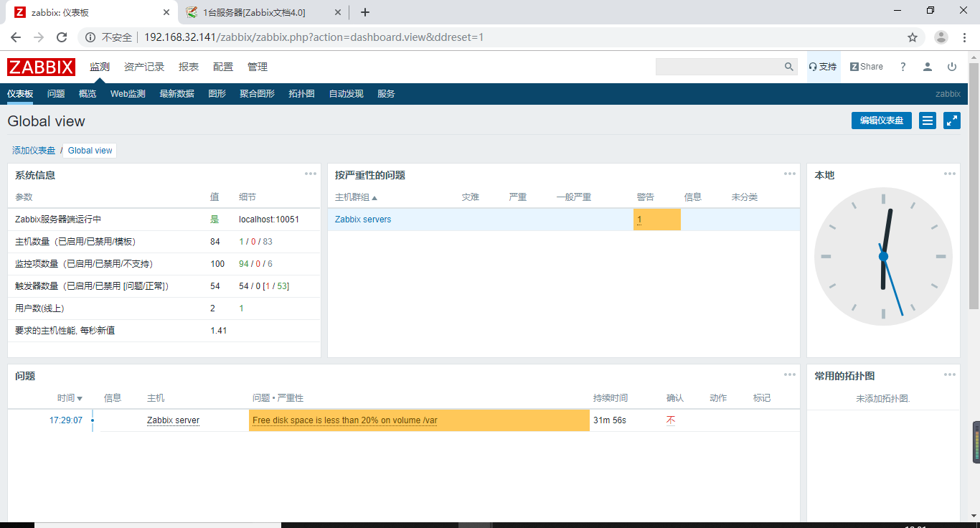Click the search magnifier icon
The height and width of the screenshot is (528, 980).
789,67
